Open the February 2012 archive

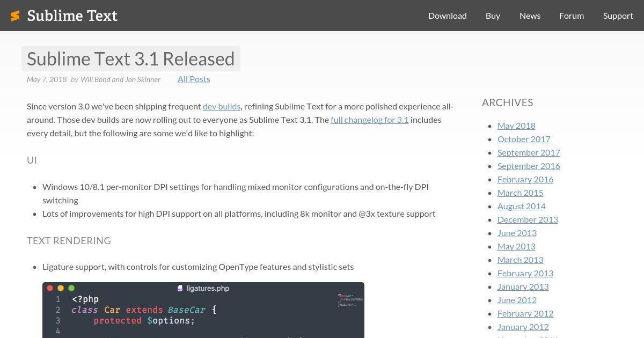[525, 313]
